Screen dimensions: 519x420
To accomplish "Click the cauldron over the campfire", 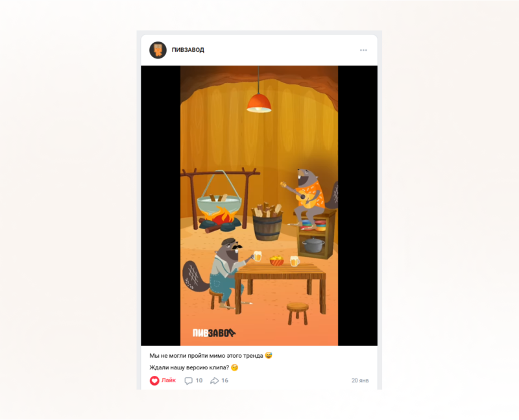I will tap(219, 204).
